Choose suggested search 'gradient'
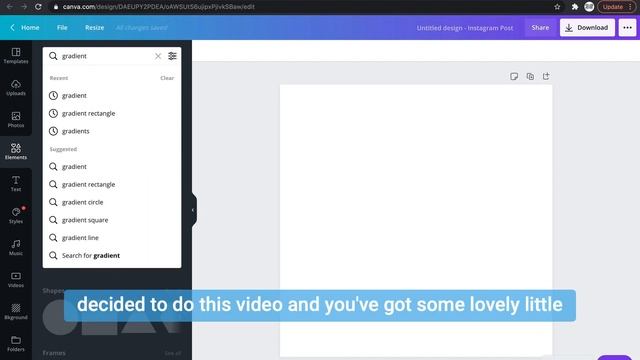 click(x=112, y=167)
